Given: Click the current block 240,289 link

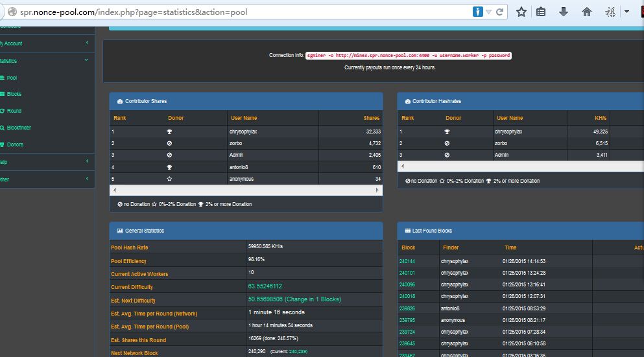Looking at the screenshot, I should [x=298, y=352].
